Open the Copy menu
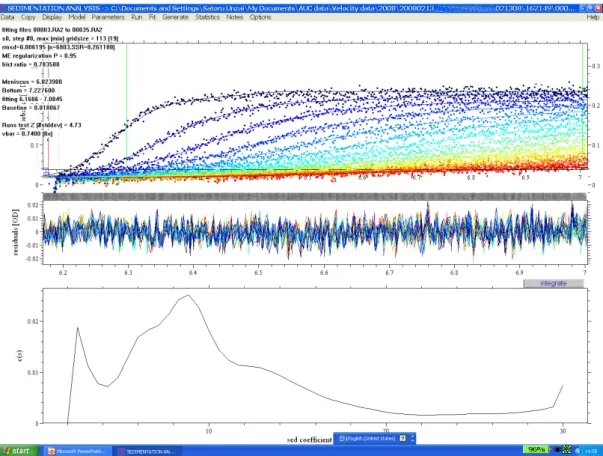Screen dimensions: 603x456 [x=28, y=17]
